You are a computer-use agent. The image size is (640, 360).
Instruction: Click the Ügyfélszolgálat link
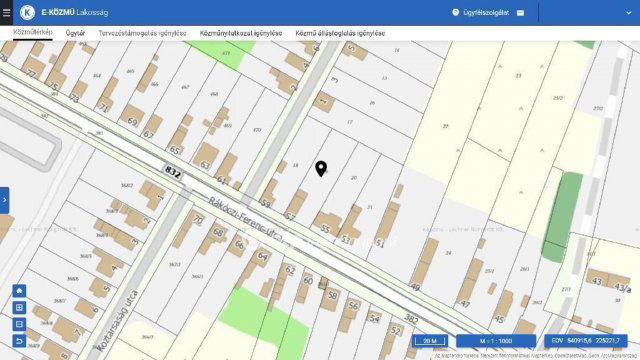486,13
